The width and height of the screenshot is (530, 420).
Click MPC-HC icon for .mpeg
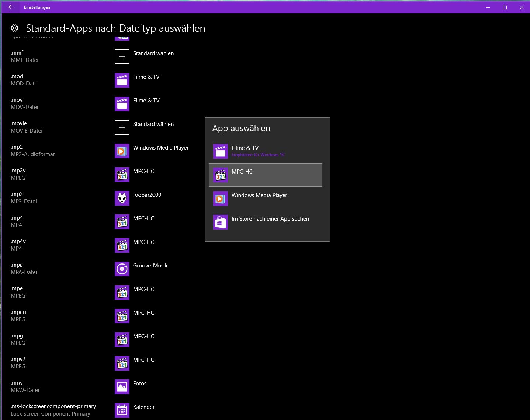click(x=122, y=316)
